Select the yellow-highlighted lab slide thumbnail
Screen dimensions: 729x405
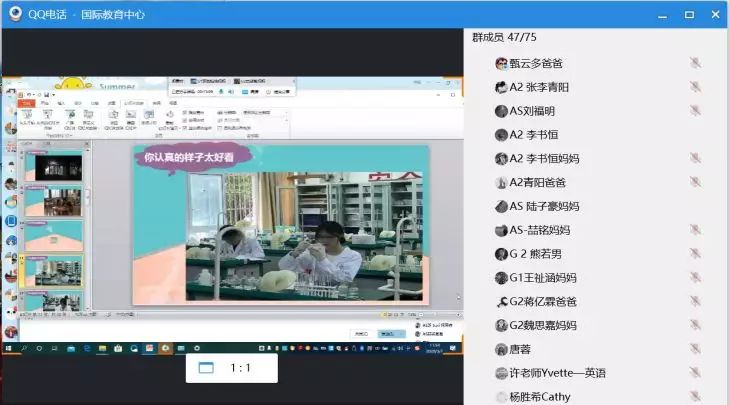coord(53,271)
